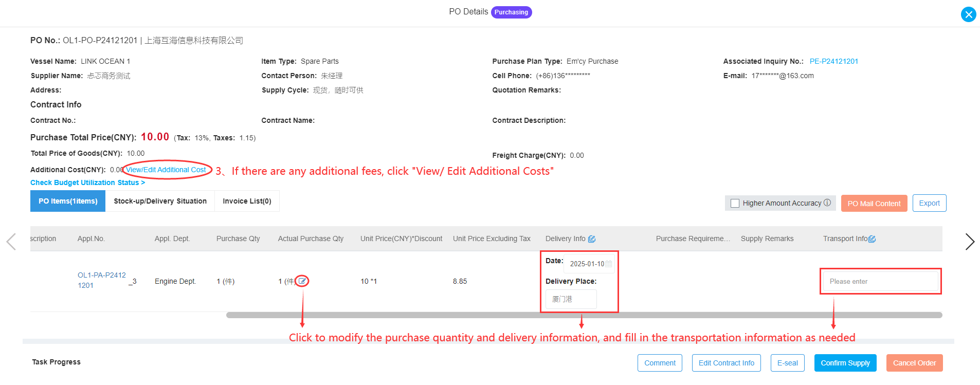The width and height of the screenshot is (980, 385).
Task: Click Higher Amount Accuracy info icon
Action: pos(827,203)
